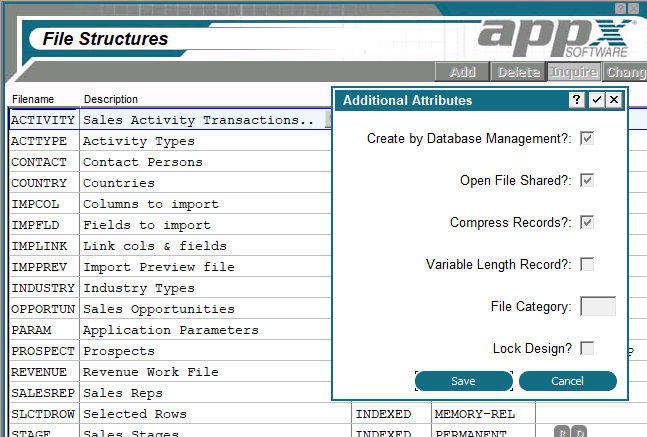Viewport: 647px width, 437px height.
Task: Select the IMPFLD filename row
Action: (44, 225)
